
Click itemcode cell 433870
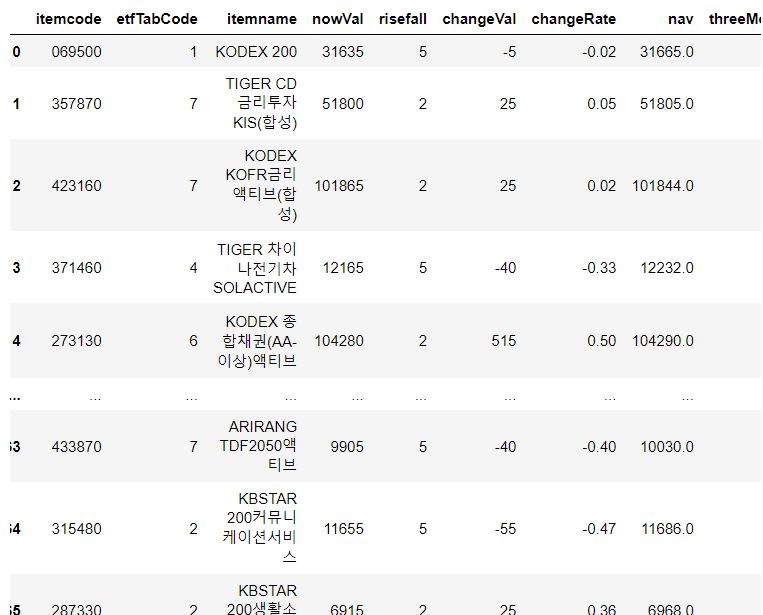(x=76, y=446)
